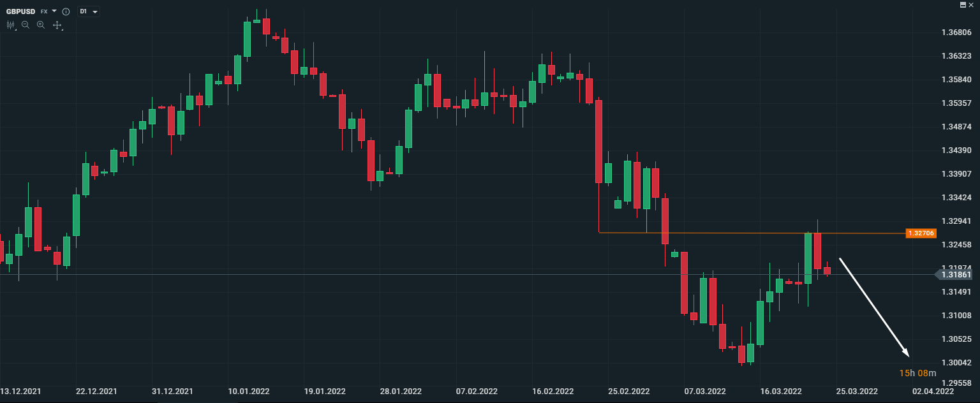This screenshot has width=980, height=403.
Task: Click the orange 1.32706 price label
Action: coord(921,233)
